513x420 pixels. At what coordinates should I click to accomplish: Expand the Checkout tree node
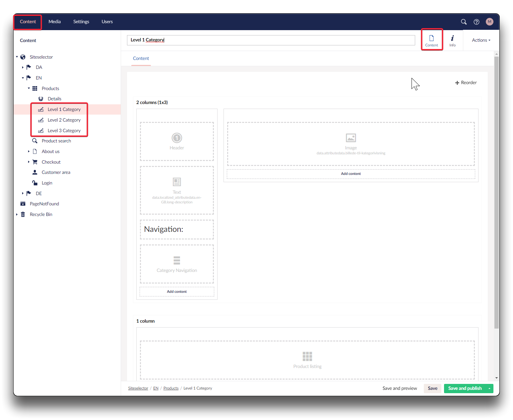[29, 162]
